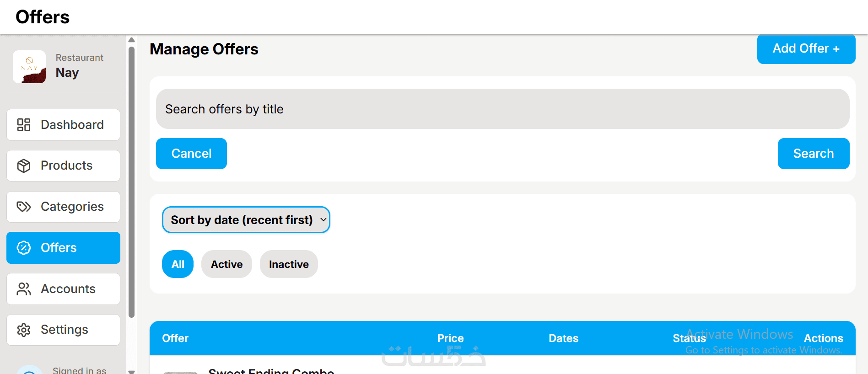
Task: Click the Price column header
Action: (450, 338)
